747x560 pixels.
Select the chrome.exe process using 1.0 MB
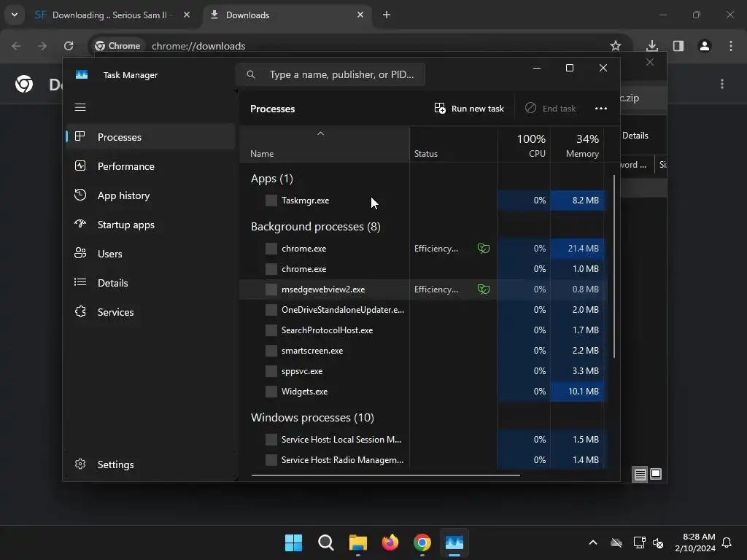pyautogui.click(x=422, y=269)
